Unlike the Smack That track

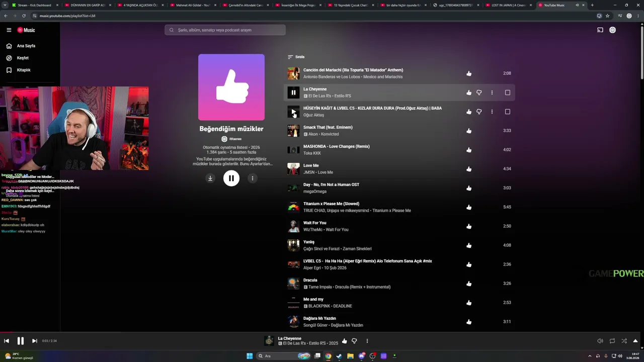[x=469, y=131]
